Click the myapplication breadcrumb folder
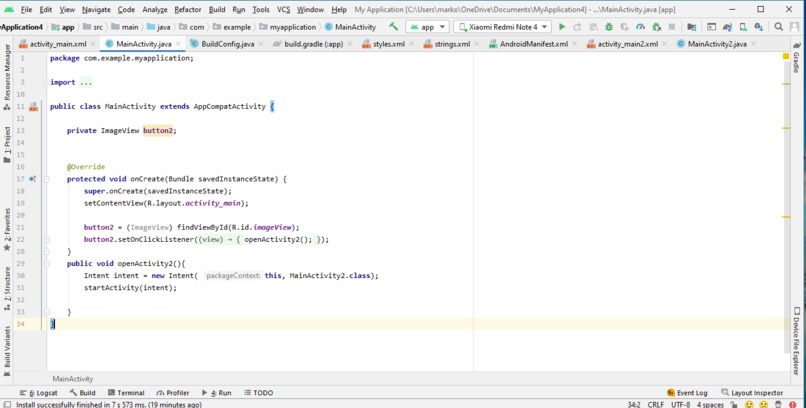 pos(287,27)
